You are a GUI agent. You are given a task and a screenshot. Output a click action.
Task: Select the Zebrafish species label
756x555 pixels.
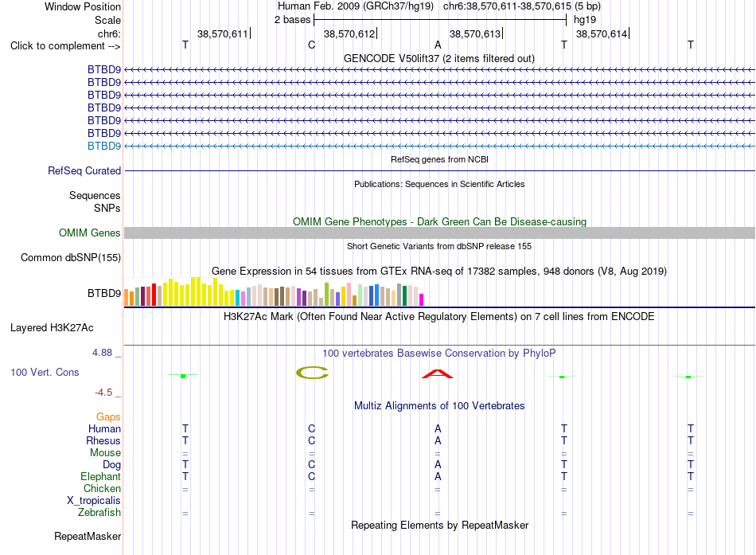99,513
